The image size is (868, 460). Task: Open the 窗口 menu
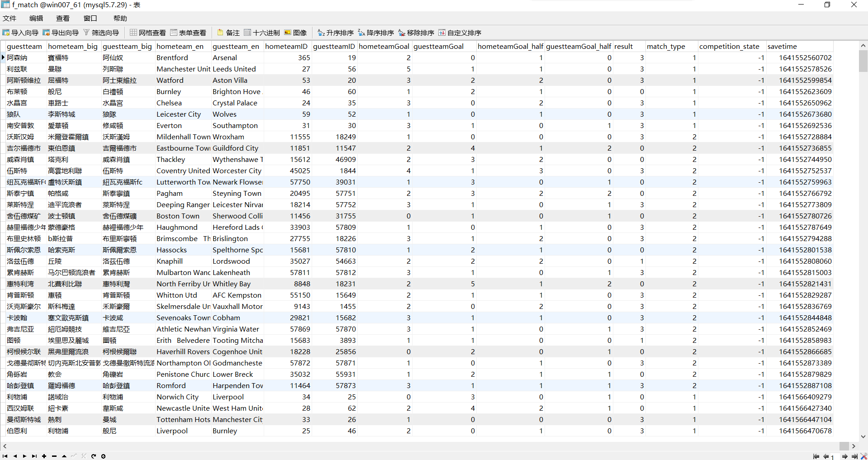coord(90,18)
